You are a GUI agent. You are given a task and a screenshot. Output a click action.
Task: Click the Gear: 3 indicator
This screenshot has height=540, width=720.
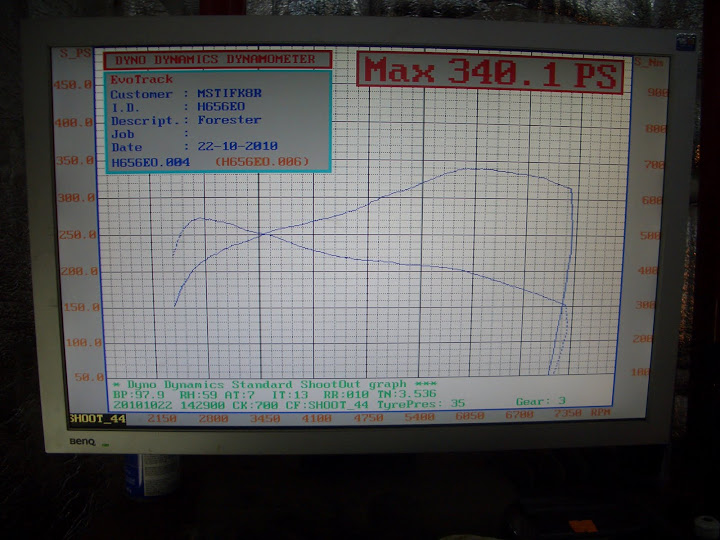pos(540,401)
